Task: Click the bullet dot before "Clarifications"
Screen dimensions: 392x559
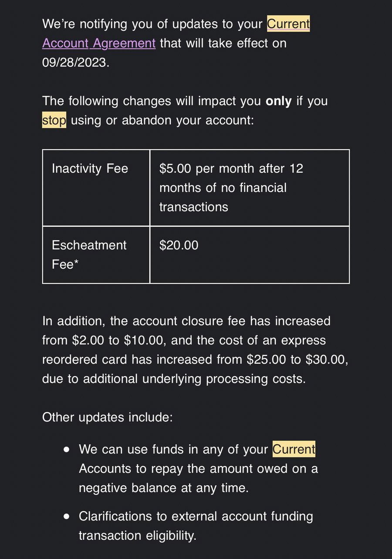Action: tap(66, 516)
